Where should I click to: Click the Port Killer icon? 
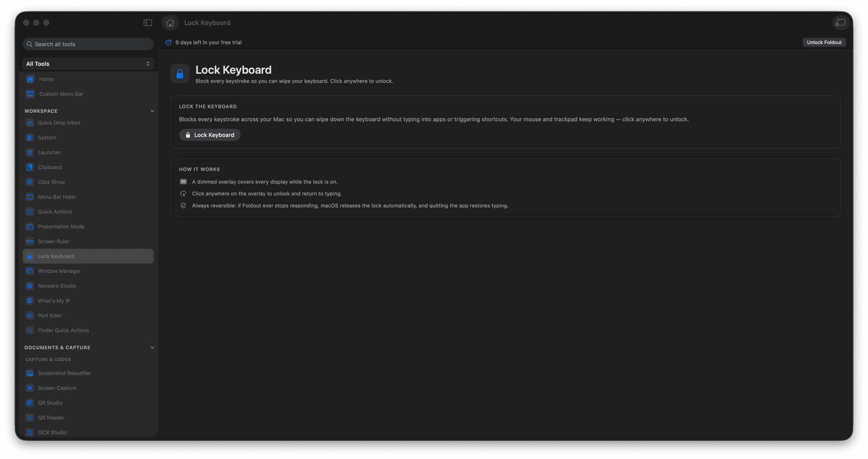pos(30,316)
